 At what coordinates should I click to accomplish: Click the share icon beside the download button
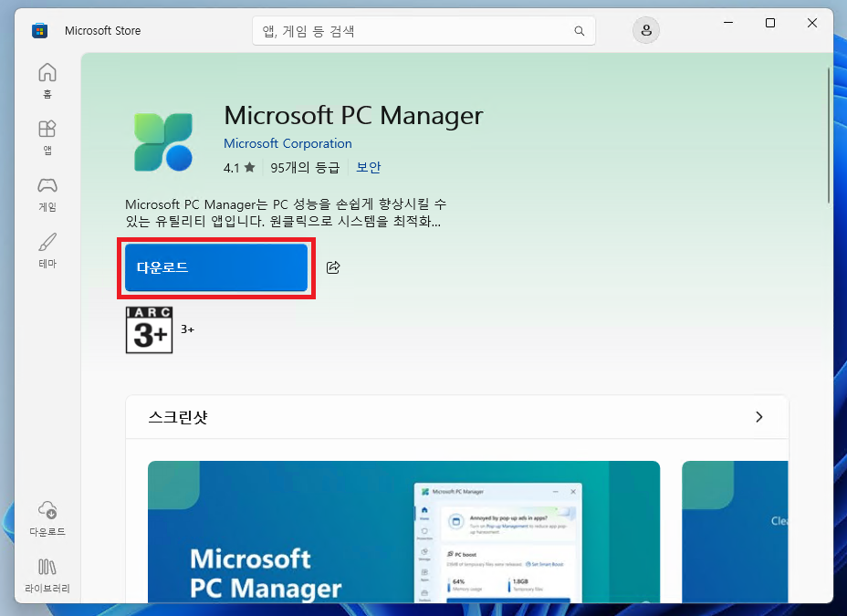click(x=333, y=267)
